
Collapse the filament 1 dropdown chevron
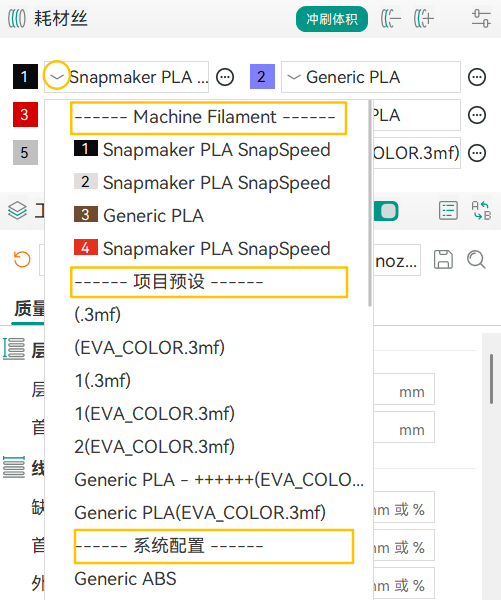pos(57,77)
